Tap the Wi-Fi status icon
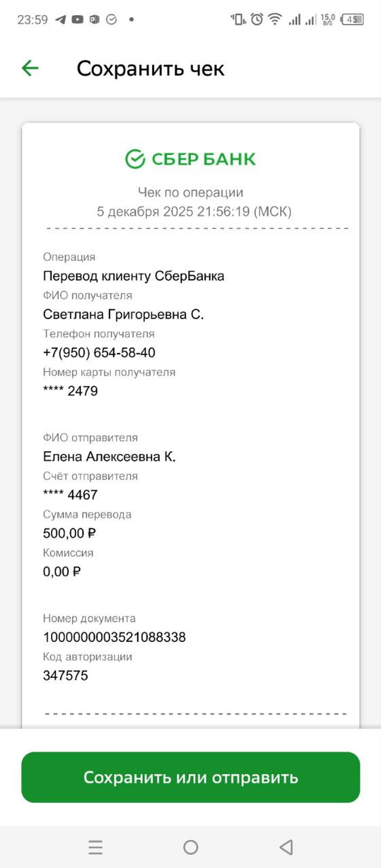This screenshot has height=868, width=381. click(x=275, y=20)
